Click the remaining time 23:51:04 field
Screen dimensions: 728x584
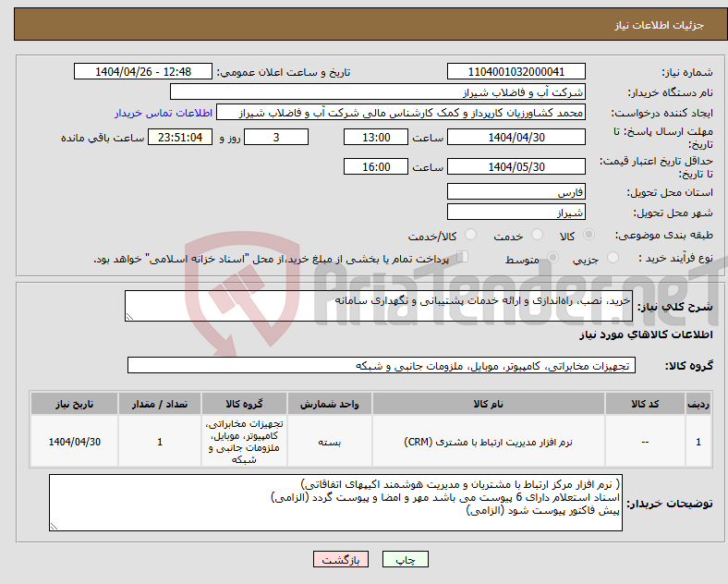point(180,137)
